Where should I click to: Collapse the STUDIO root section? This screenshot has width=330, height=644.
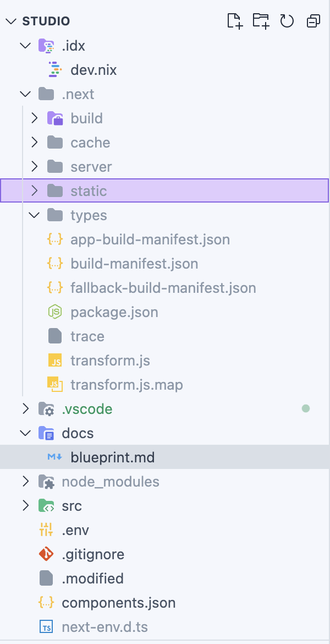11,21
